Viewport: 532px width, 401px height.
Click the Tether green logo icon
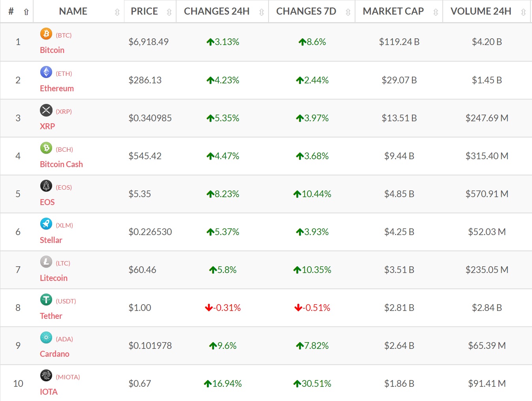point(46,299)
